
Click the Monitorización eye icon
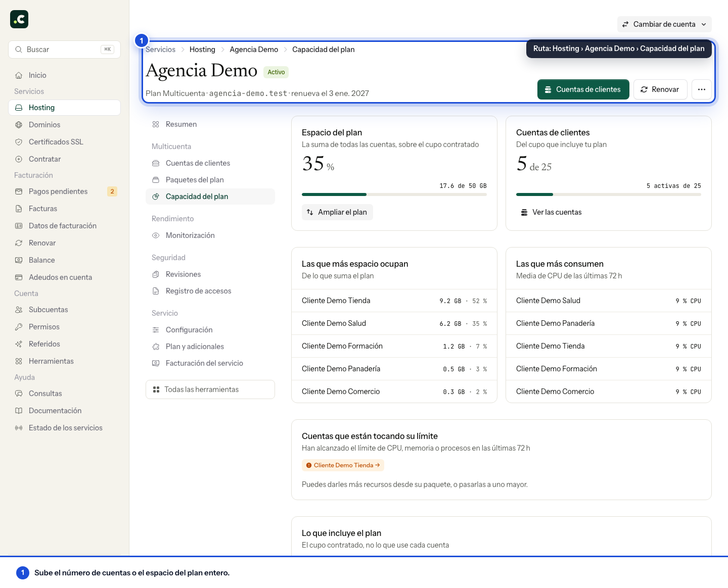[x=156, y=235]
